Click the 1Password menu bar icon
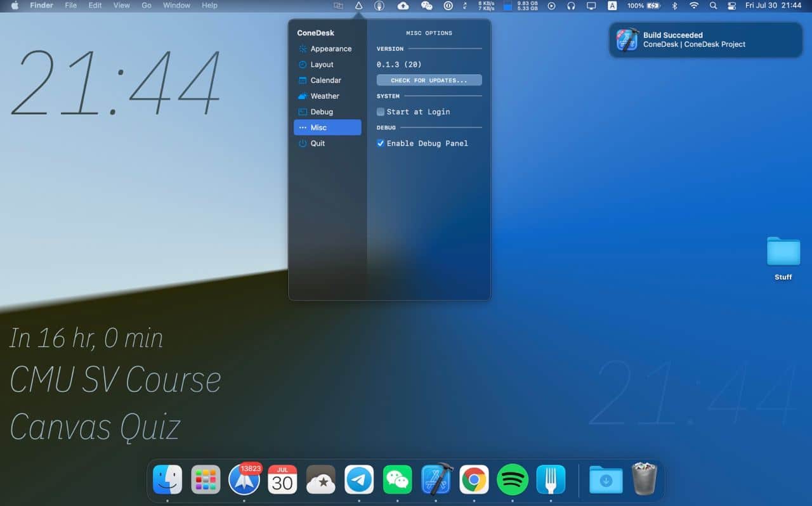This screenshot has height=506, width=812. pyautogui.click(x=448, y=6)
